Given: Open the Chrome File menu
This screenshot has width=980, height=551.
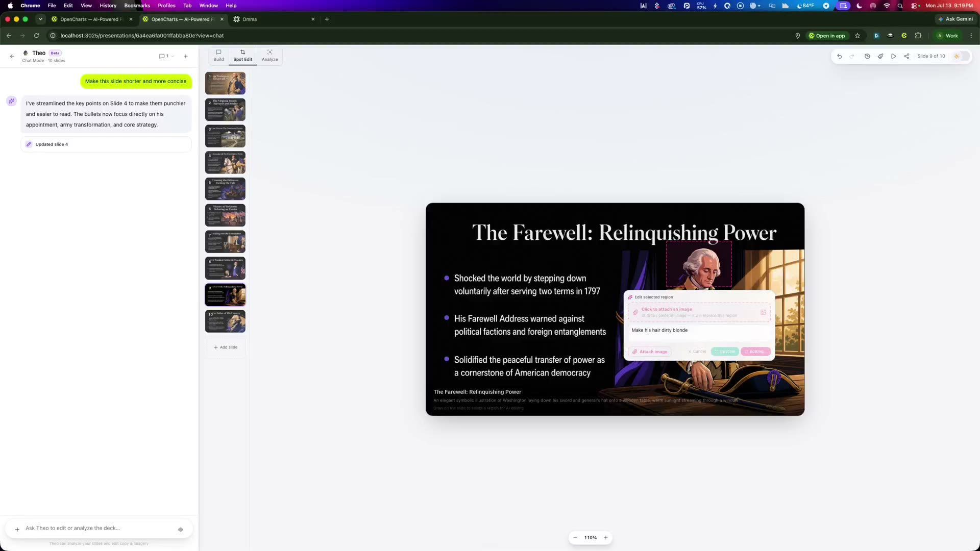Looking at the screenshot, I should 52,6.
